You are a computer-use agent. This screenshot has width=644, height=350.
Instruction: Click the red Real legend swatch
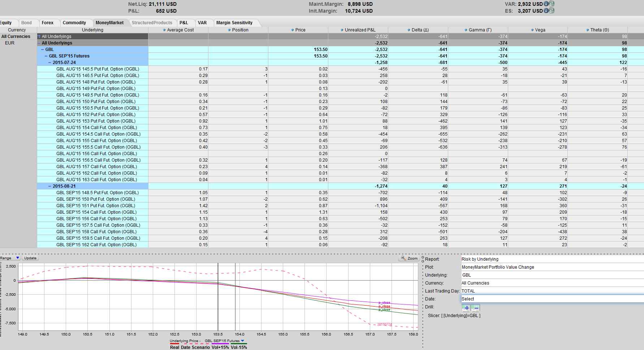click(x=175, y=344)
